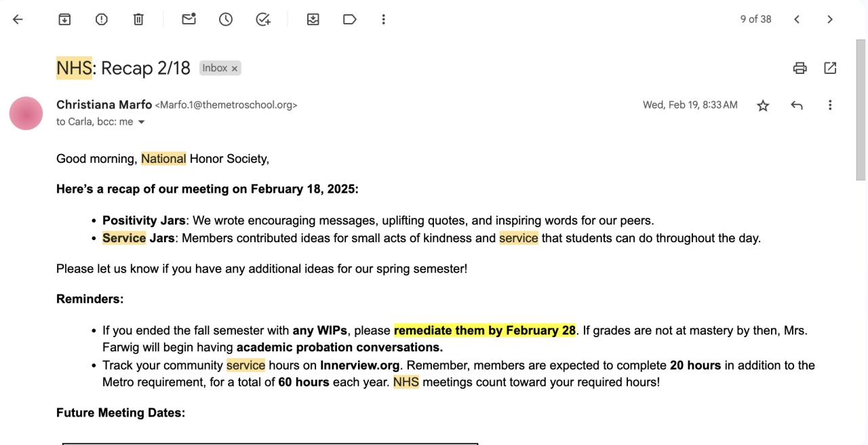Image resolution: width=868 pixels, height=445 pixels.
Task: Reply to Christiana Marfo's message
Action: coord(797,105)
